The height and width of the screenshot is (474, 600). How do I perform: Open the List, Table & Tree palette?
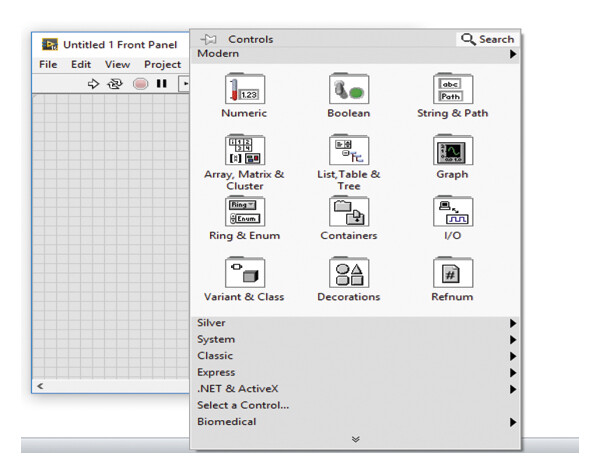pyautogui.click(x=349, y=150)
